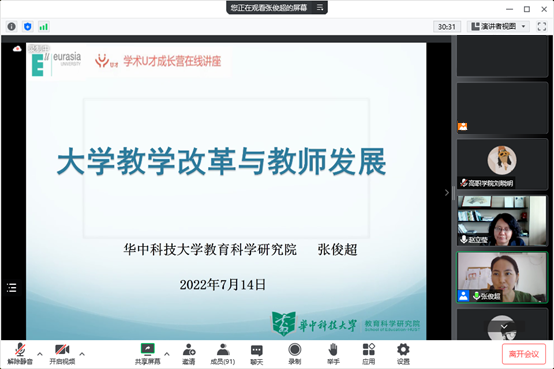
Task: Expand the audio options arrow next to microphone
Action: pyautogui.click(x=40, y=353)
